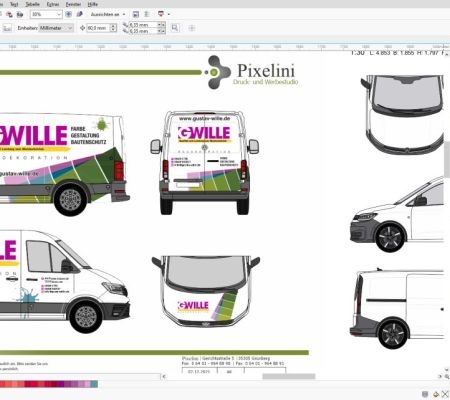Click the icon directly left of zoom box

click(x=20, y=14)
